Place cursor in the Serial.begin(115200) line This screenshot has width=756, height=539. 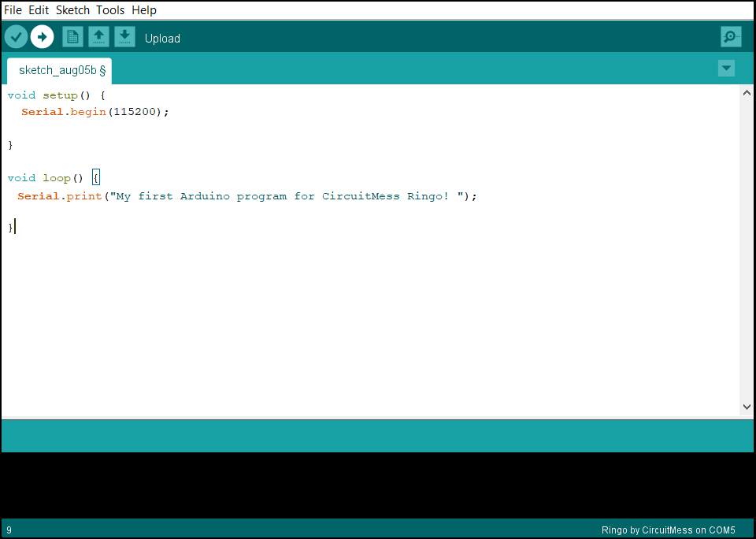(x=94, y=112)
